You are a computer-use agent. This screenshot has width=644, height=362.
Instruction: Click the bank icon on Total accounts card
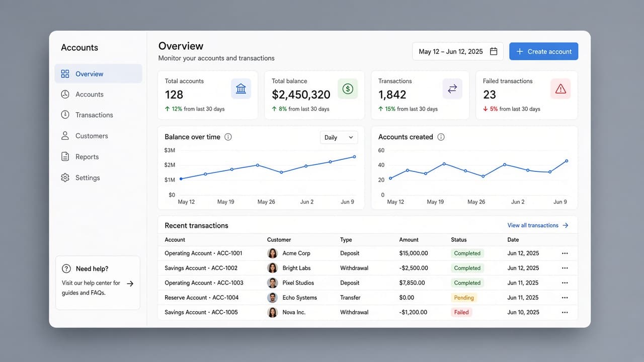click(x=241, y=88)
